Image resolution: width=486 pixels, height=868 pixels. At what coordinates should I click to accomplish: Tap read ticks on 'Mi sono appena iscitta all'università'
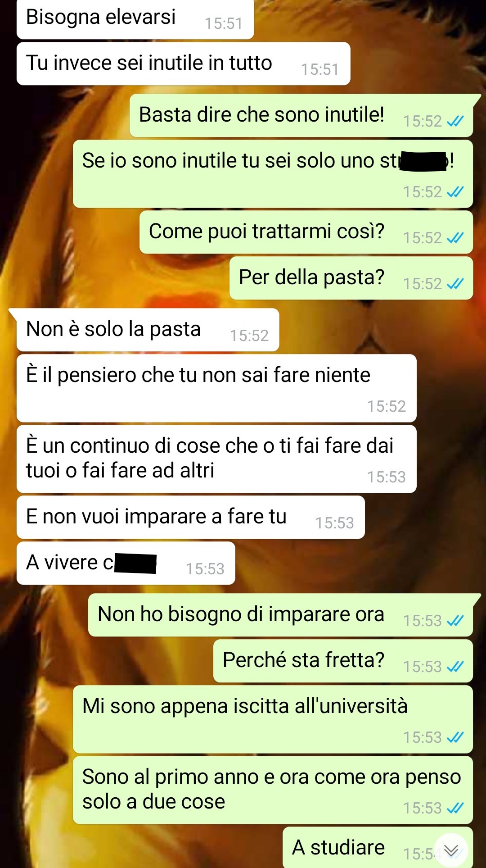coord(455,737)
